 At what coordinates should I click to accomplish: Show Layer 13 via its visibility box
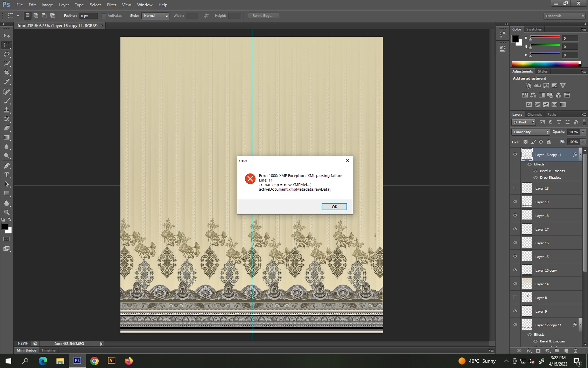pos(515,188)
